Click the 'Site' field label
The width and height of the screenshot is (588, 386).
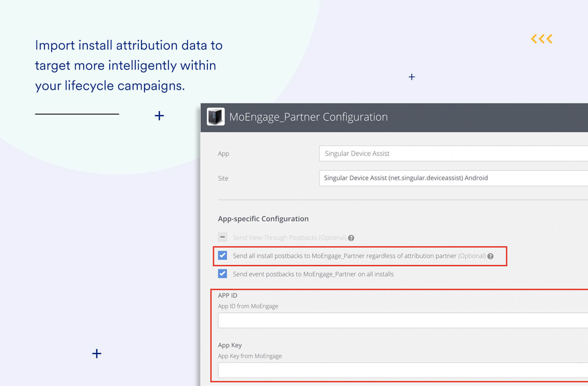[x=223, y=178]
